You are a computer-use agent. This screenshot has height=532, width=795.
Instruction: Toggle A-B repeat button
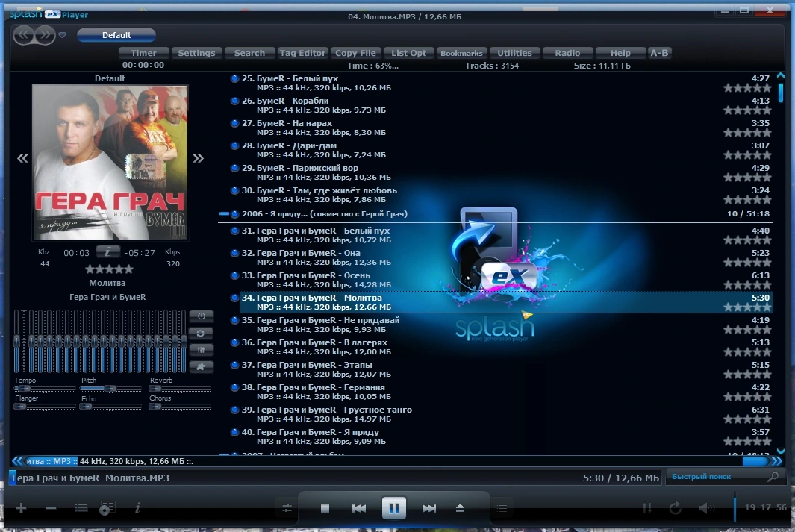tap(659, 53)
